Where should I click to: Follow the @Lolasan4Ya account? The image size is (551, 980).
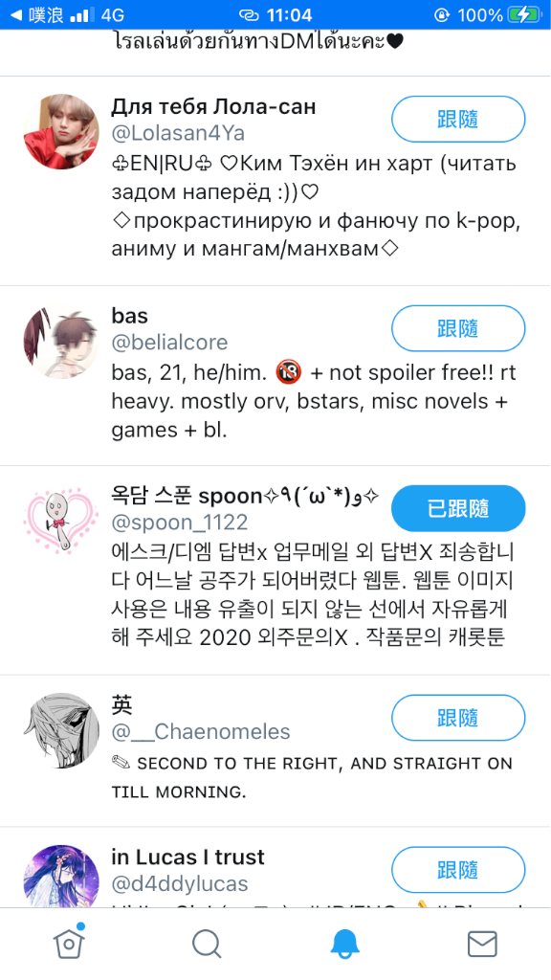point(458,119)
